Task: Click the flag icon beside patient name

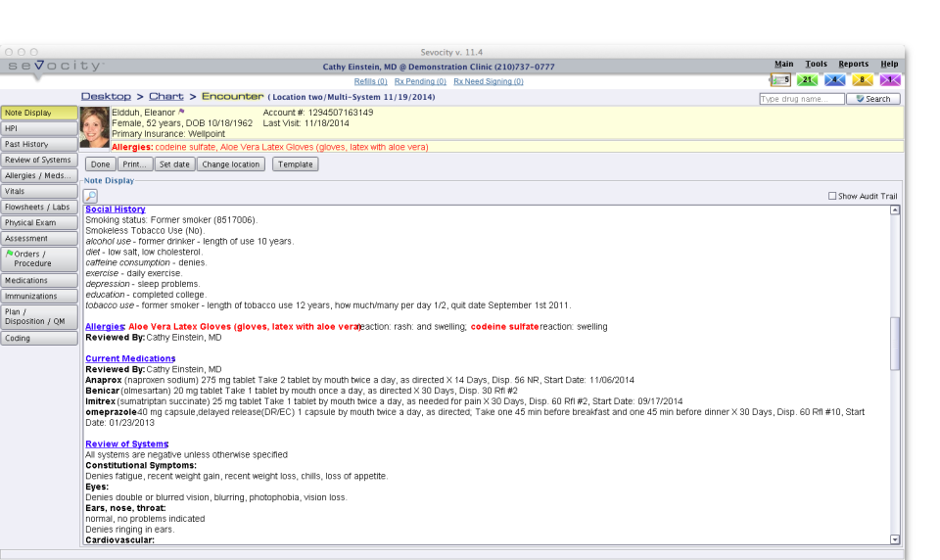Action: click(182, 112)
